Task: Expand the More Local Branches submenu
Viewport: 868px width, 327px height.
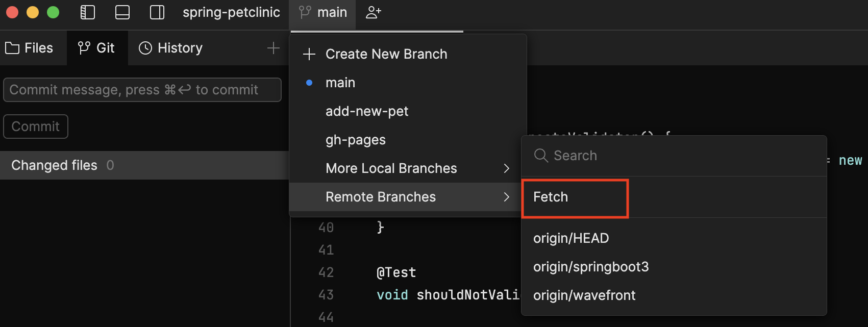Action: (507, 168)
